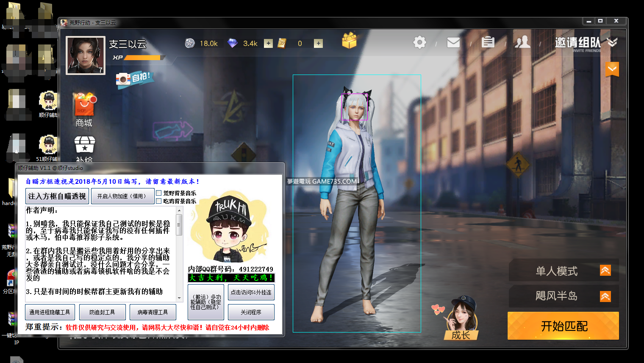Viewport: 644px width, 363px height.
Task: Click the 3.4k diamond balance
Action: coord(250,43)
